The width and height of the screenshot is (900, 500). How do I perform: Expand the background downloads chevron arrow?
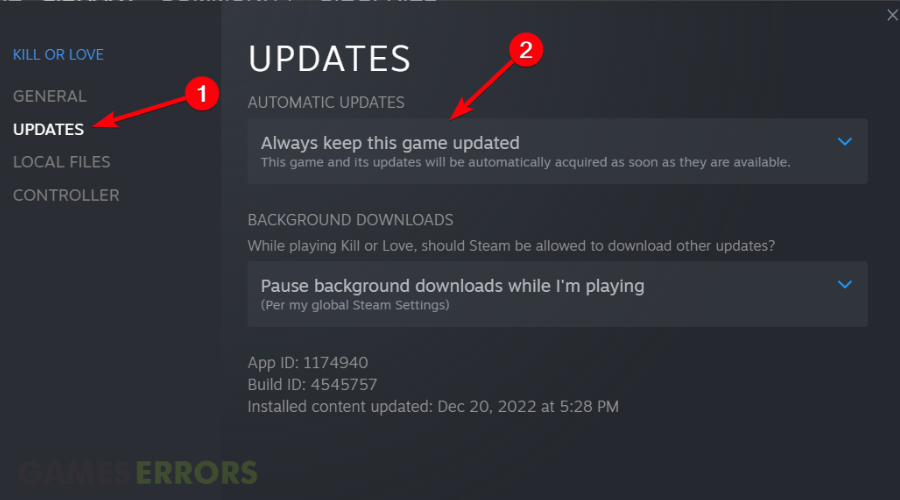(x=844, y=284)
